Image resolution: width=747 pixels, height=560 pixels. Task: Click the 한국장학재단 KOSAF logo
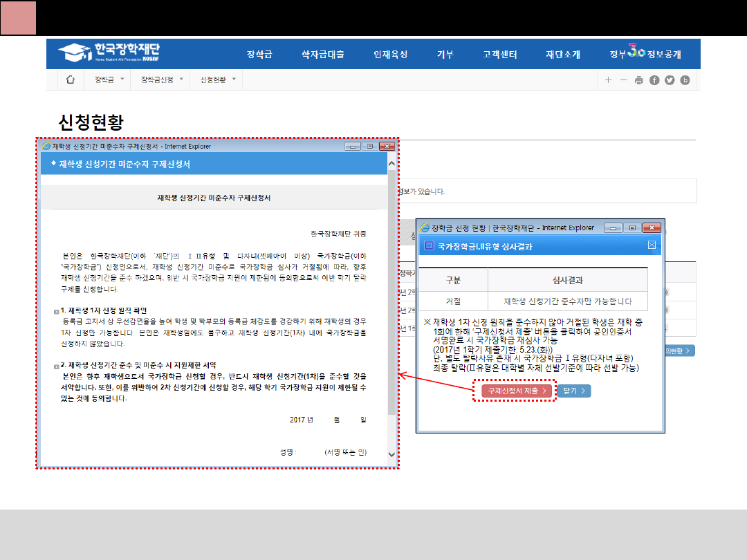coord(109,53)
